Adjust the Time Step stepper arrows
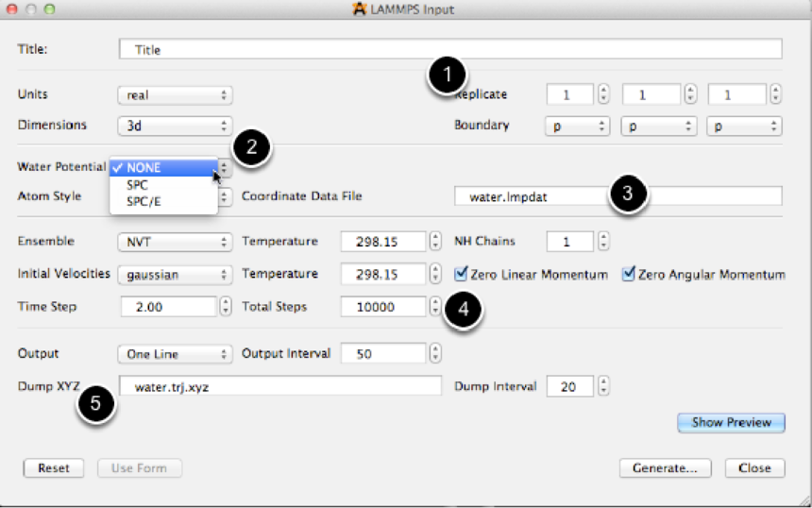The image size is (812, 508). click(226, 307)
